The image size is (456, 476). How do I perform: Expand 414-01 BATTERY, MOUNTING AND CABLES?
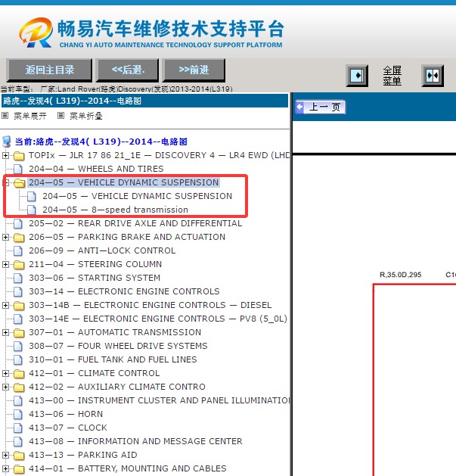(x=5, y=468)
